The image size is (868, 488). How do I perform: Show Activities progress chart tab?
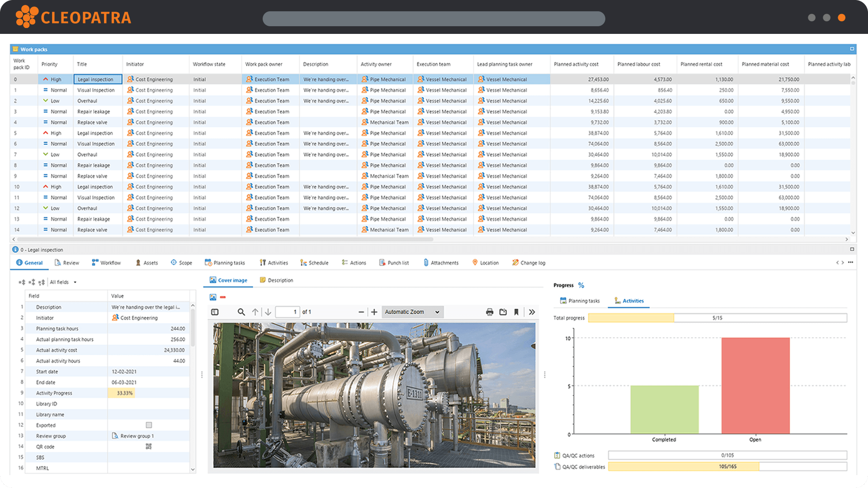tap(629, 300)
